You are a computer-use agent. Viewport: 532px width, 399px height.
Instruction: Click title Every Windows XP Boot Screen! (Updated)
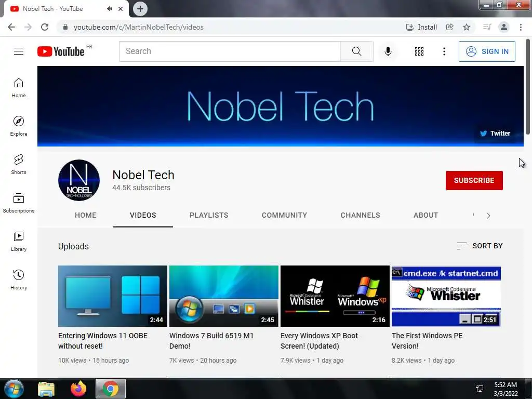click(319, 341)
